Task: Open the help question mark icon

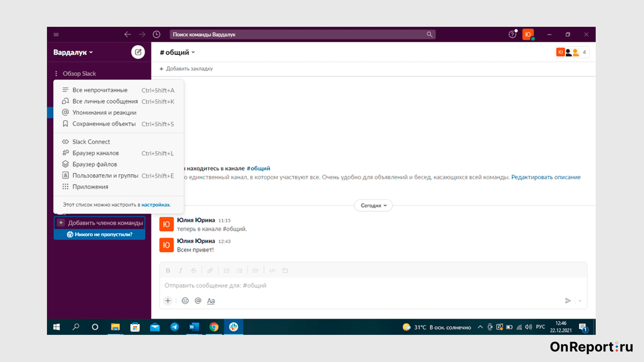Action: click(512, 35)
